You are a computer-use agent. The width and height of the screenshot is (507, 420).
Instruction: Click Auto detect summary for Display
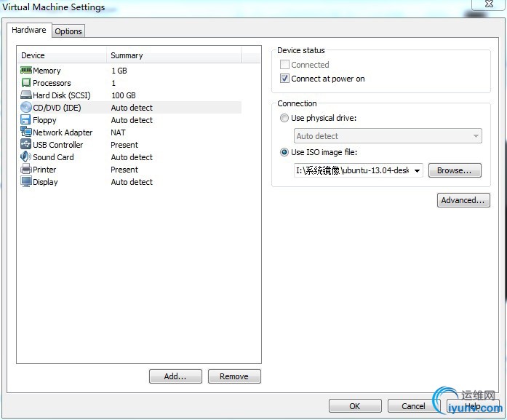pyautogui.click(x=132, y=182)
